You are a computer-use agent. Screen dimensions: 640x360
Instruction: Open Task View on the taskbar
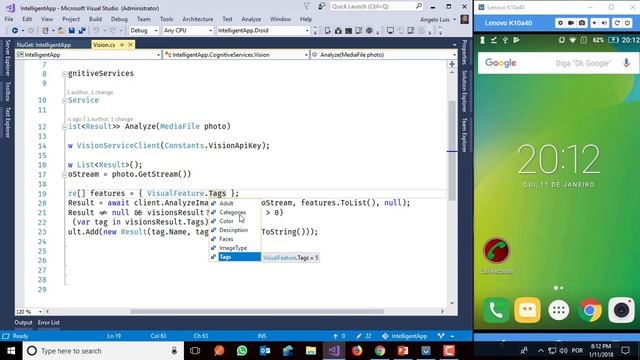(195, 351)
